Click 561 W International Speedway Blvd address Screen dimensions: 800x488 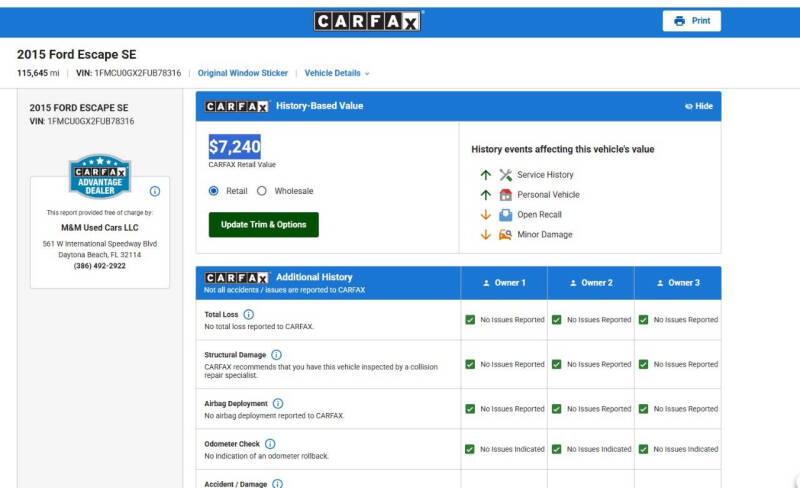click(x=100, y=244)
